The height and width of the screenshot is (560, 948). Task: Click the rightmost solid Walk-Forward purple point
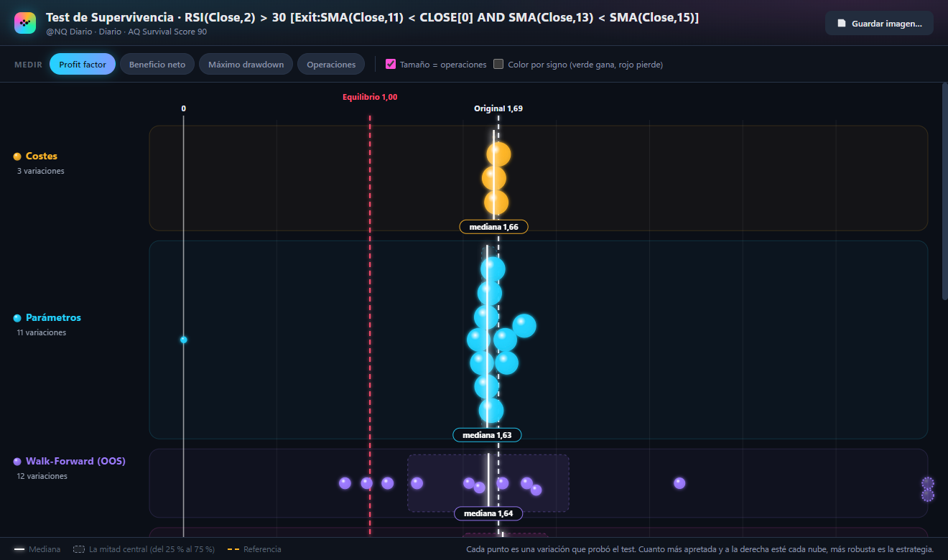coord(679,483)
